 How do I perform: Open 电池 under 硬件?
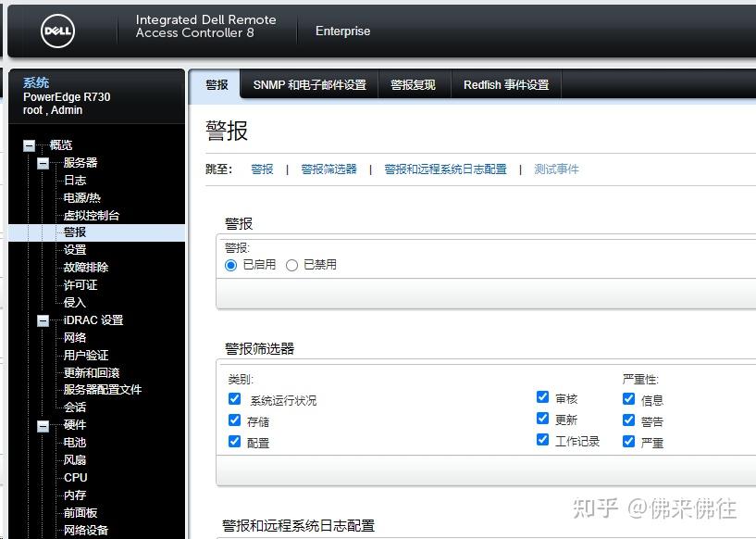(75, 443)
